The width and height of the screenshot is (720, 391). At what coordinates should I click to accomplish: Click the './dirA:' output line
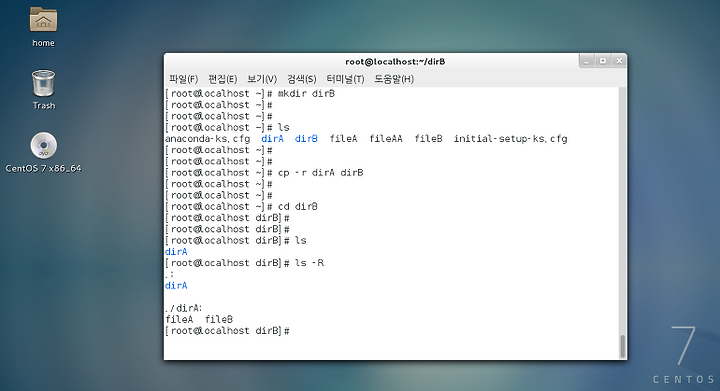pos(184,308)
